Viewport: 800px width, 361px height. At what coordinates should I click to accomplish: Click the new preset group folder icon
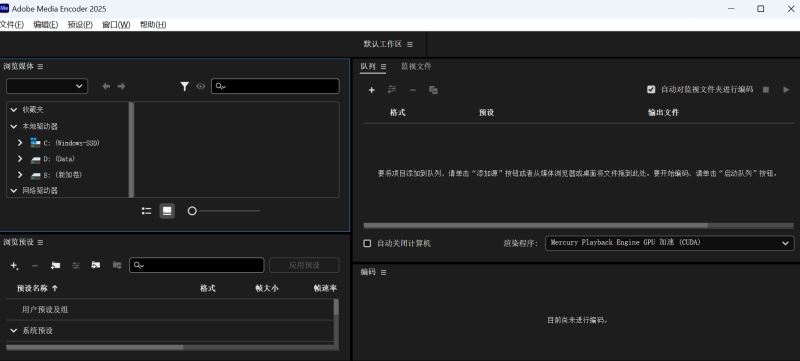(56, 265)
